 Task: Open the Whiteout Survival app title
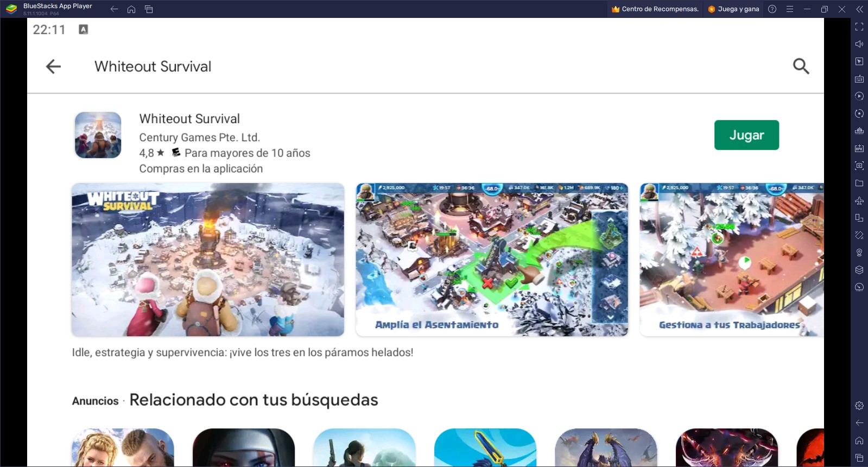(x=189, y=119)
